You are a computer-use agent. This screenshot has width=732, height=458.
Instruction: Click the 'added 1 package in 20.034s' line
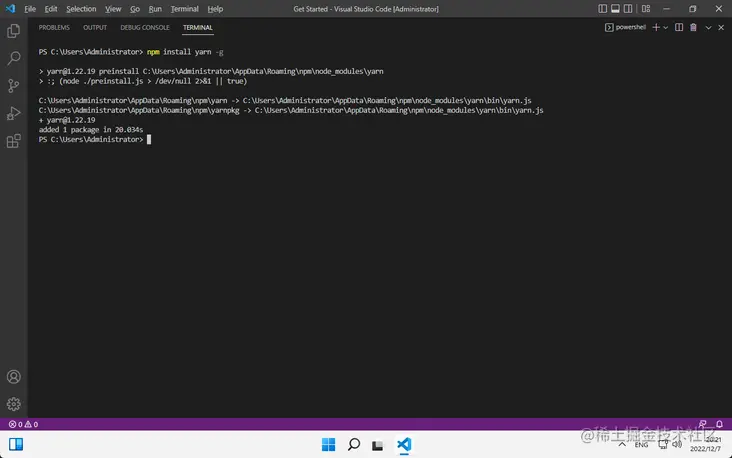pyautogui.click(x=91, y=130)
